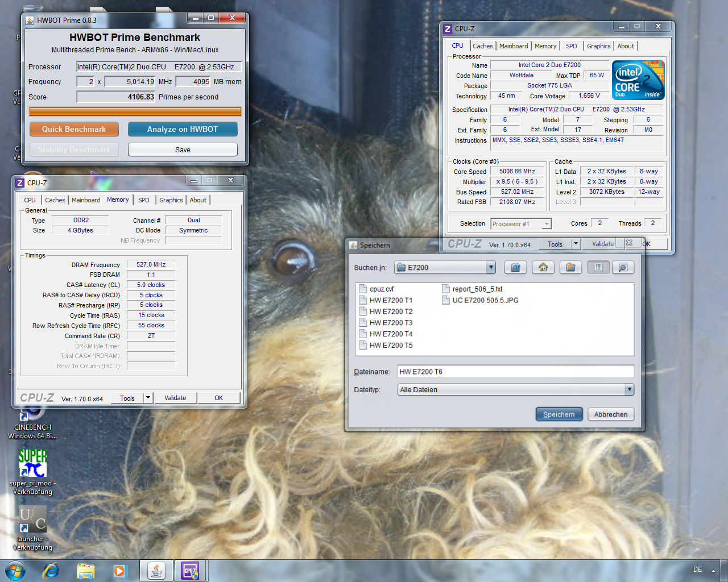Image resolution: width=728 pixels, height=582 pixels.
Task: Click the Java icon in Speichern title bar
Action: point(353,246)
